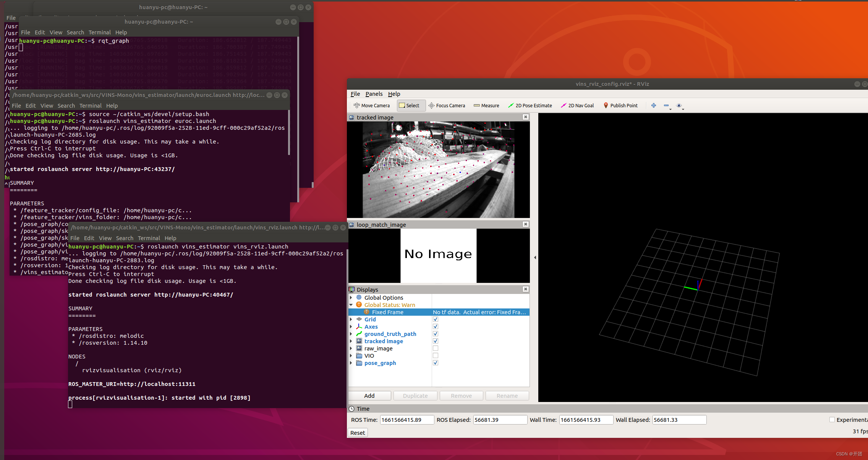Expand the Global Options entry
The height and width of the screenshot is (460, 868).
coord(351,297)
